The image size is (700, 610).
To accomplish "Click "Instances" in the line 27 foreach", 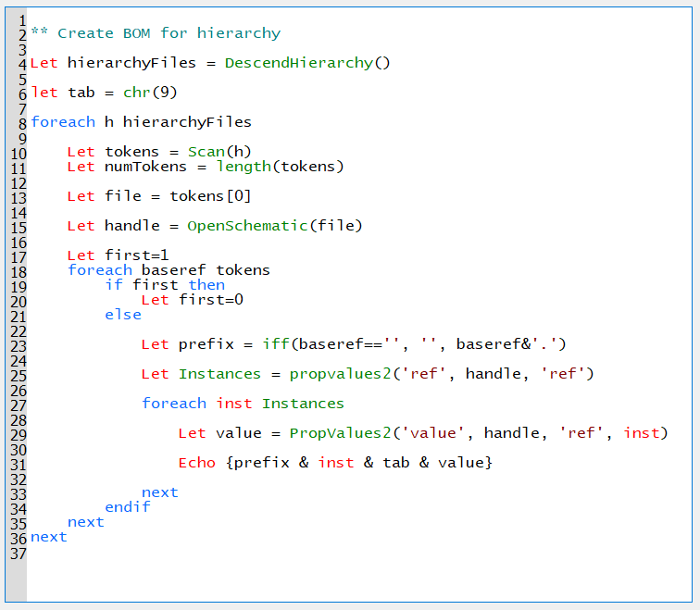I will (303, 404).
